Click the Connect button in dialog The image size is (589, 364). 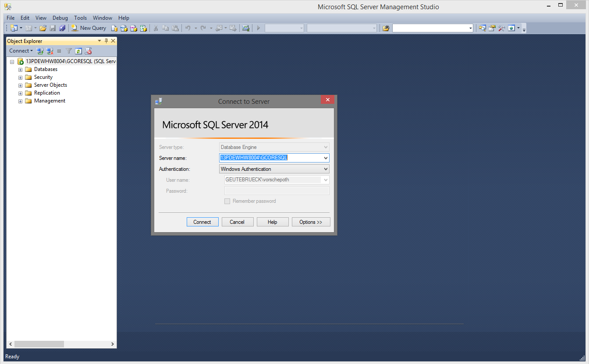pos(202,222)
